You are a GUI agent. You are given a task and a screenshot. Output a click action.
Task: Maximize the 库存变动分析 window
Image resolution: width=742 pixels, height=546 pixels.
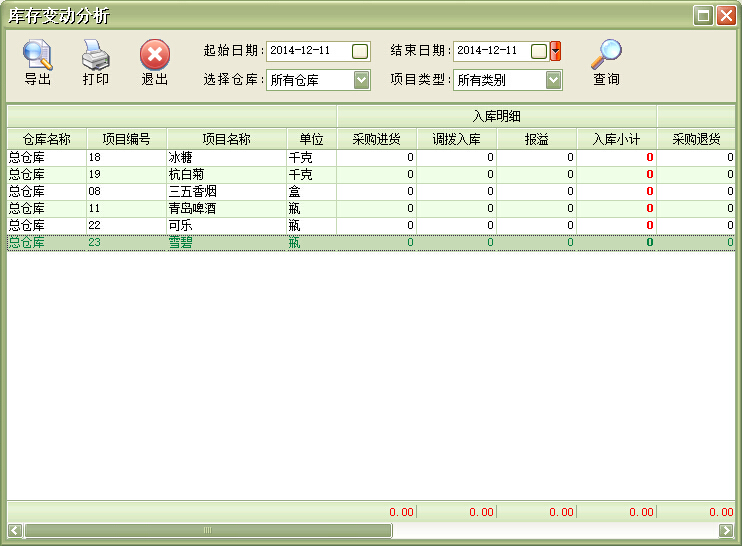703,15
